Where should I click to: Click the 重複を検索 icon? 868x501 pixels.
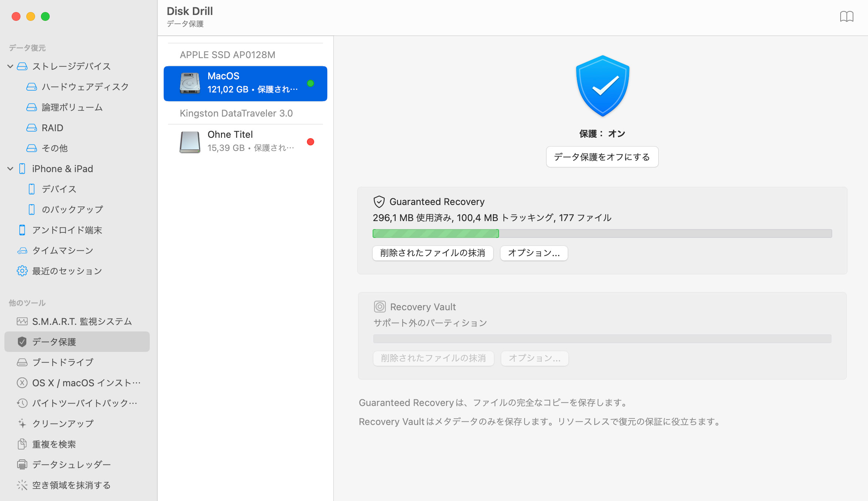click(22, 444)
